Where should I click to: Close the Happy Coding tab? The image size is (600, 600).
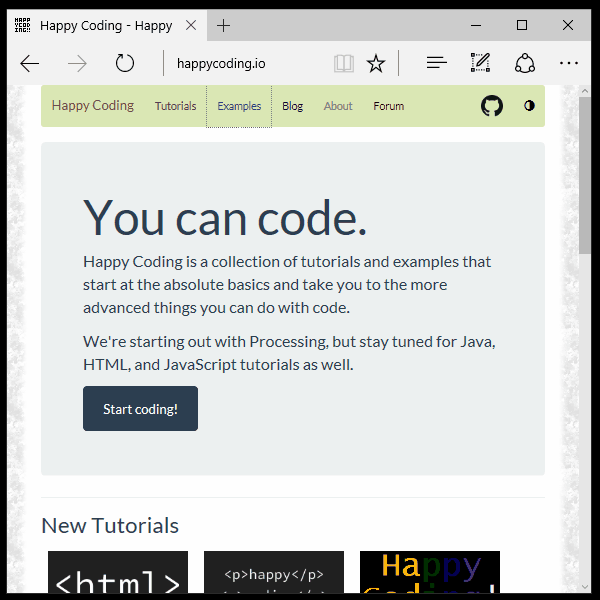191,25
